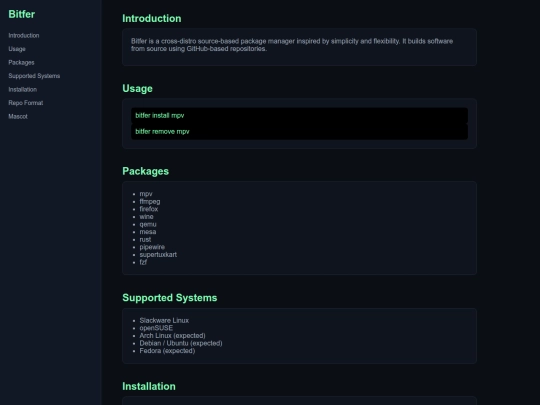Click the Introduction section heading

pyautogui.click(x=152, y=18)
